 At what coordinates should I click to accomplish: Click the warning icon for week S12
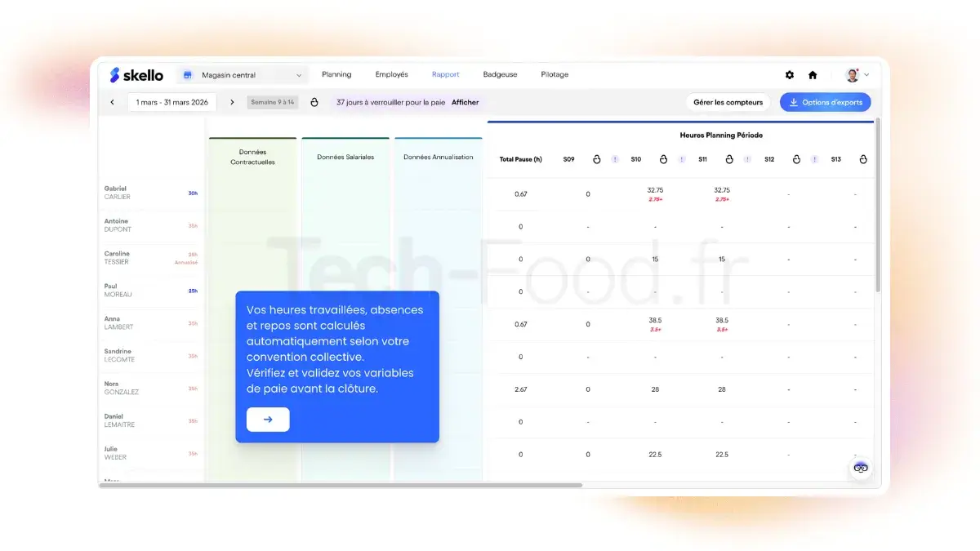(814, 159)
